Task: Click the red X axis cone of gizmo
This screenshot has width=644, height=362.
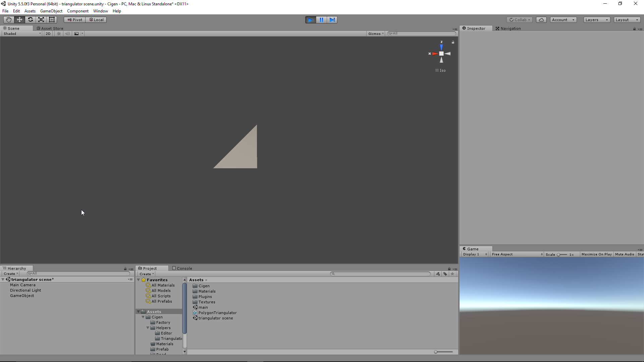Action: pyautogui.click(x=435, y=54)
